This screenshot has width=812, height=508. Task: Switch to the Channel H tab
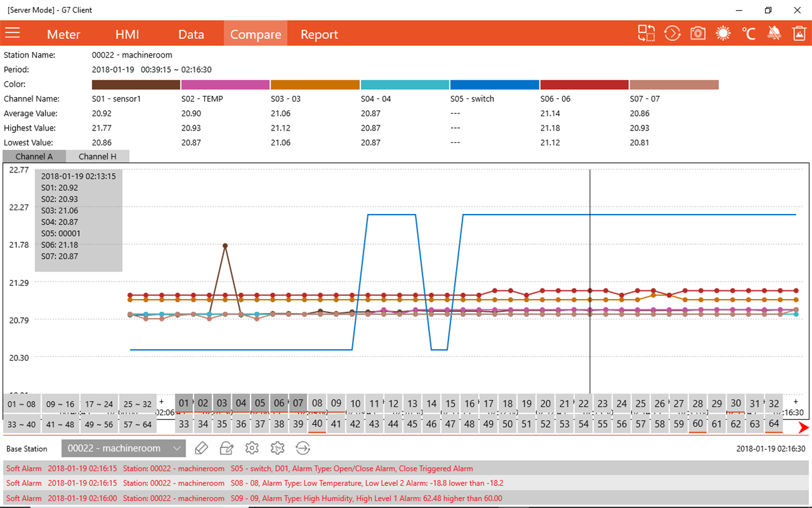tap(98, 156)
